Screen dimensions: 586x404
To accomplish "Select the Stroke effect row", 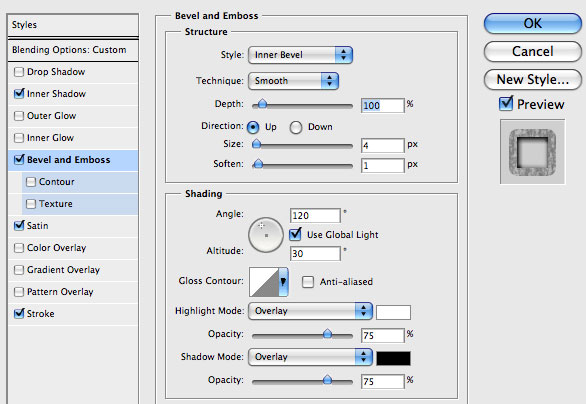I will 73,314.
